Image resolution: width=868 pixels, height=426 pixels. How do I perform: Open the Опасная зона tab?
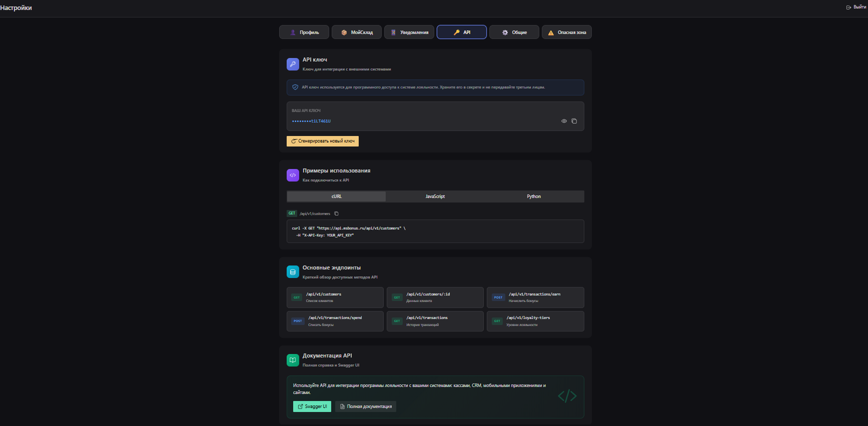tap(567, 32)
